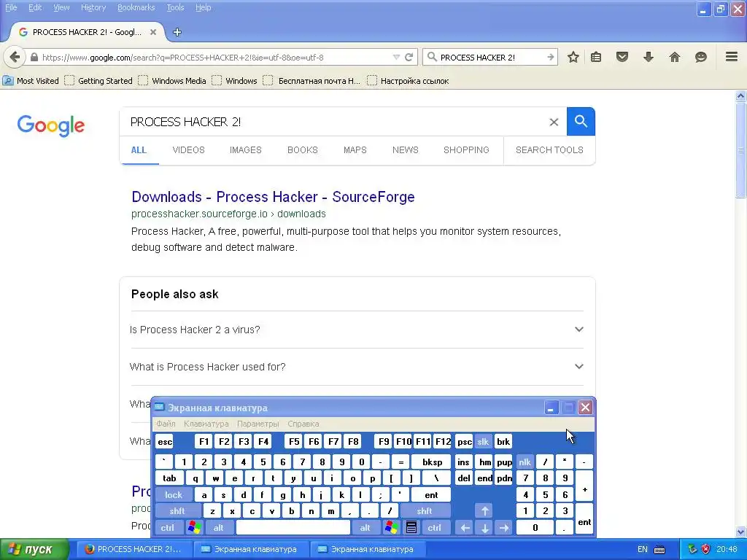Click EN language indicator in taskbar
Image resolution: width=747 pixels, height=560 pixels.
point(642,550)
